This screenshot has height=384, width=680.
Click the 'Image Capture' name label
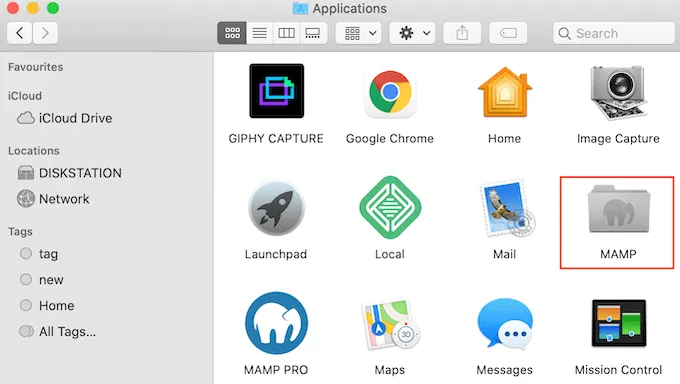[618, 138]
